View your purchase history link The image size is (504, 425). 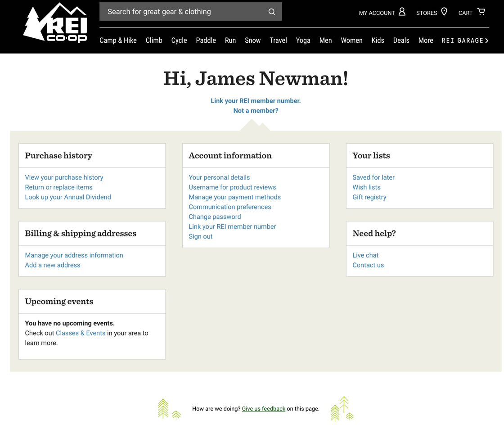[x=64, y=177]
